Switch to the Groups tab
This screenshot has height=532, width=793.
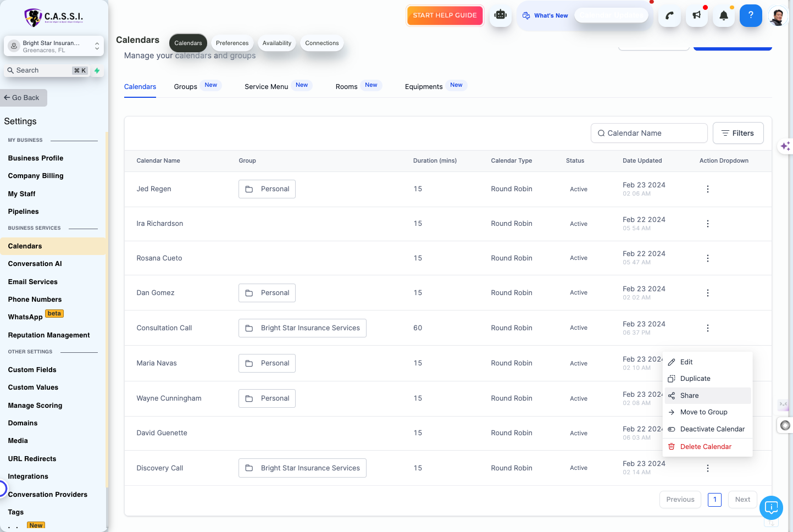pos(186,87)
